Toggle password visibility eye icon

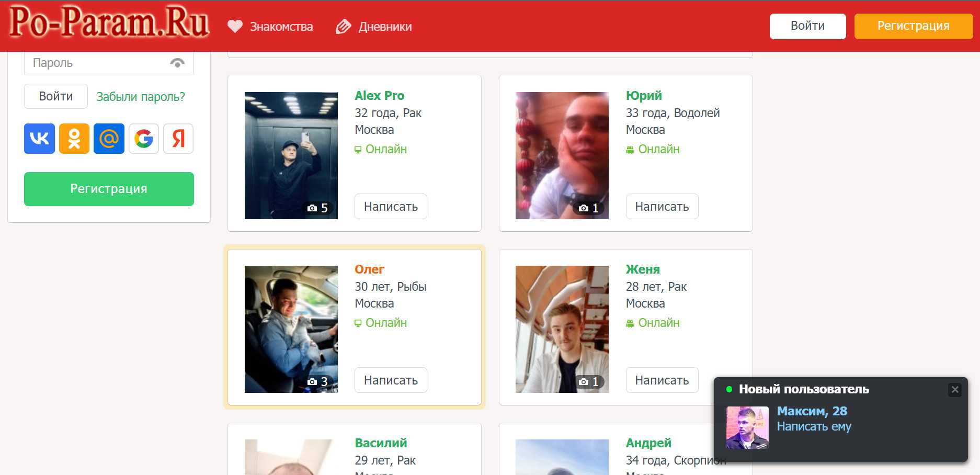coord(177,63)
